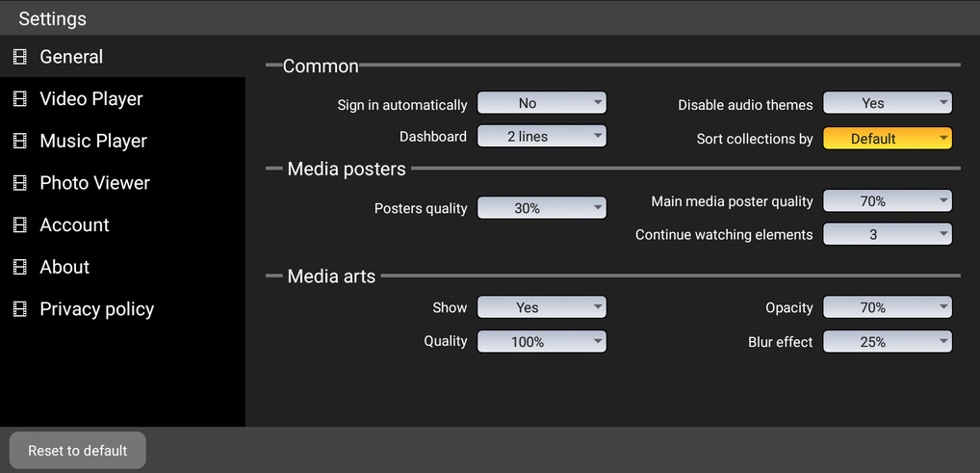Click the film icon beside Music Player
Screen dimensions: 980x473
19,142
